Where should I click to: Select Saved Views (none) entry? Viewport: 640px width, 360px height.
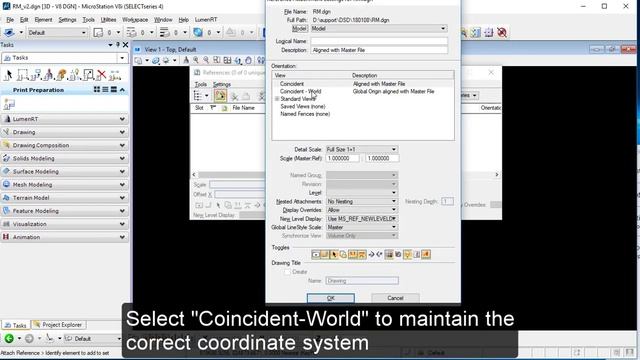302,107
